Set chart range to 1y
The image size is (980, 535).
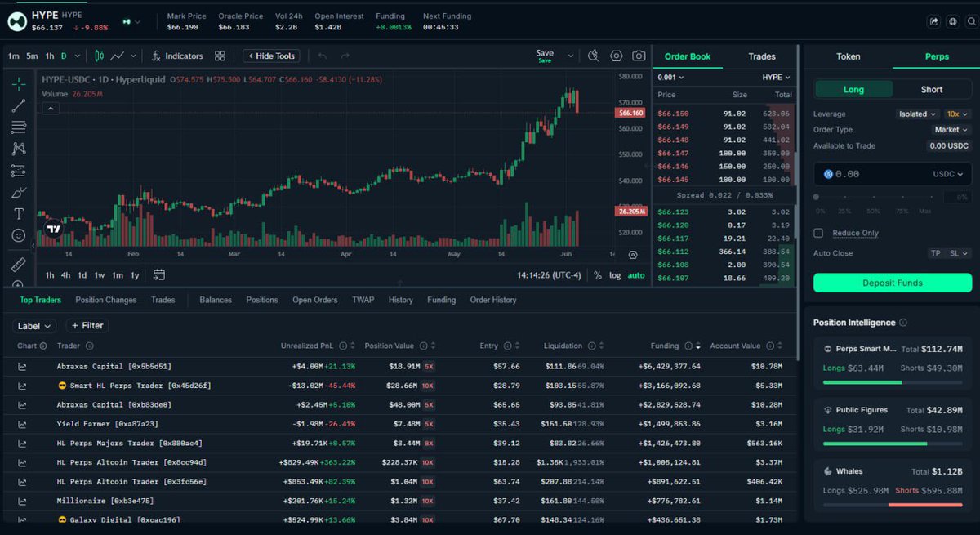(x=135, y=275)
